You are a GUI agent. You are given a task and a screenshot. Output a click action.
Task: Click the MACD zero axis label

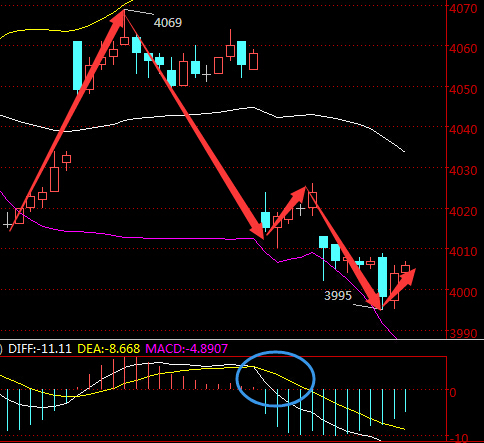(453, 392)
